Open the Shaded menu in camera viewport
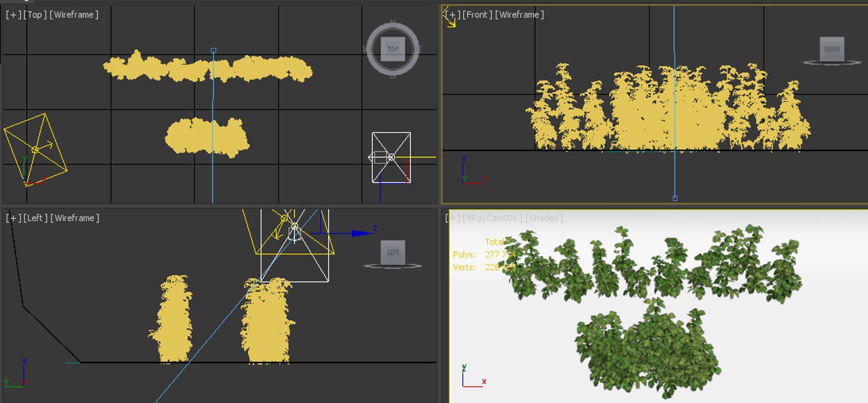The height and width of the screenshot is (403, 868). tap(544, 218)
